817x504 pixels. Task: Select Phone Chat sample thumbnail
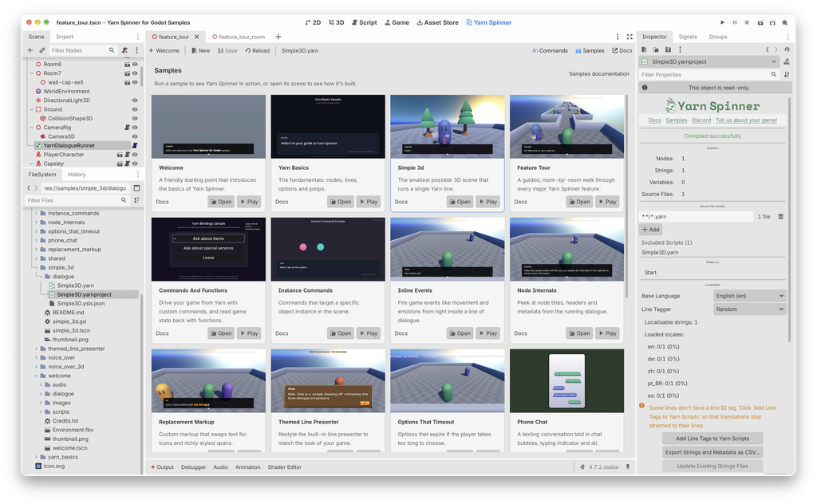click(567, 381)
